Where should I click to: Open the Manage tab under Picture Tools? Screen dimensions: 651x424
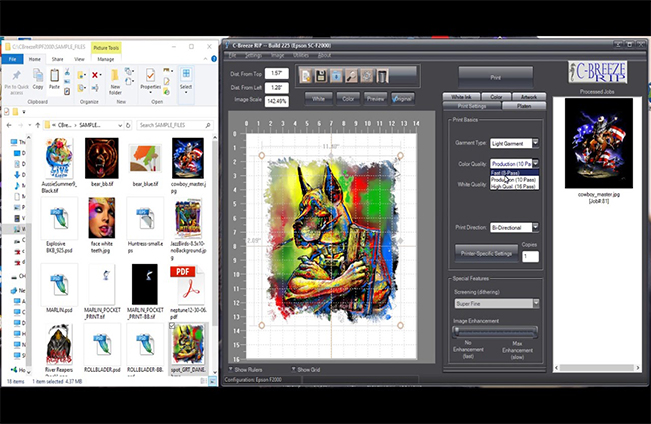105,59
